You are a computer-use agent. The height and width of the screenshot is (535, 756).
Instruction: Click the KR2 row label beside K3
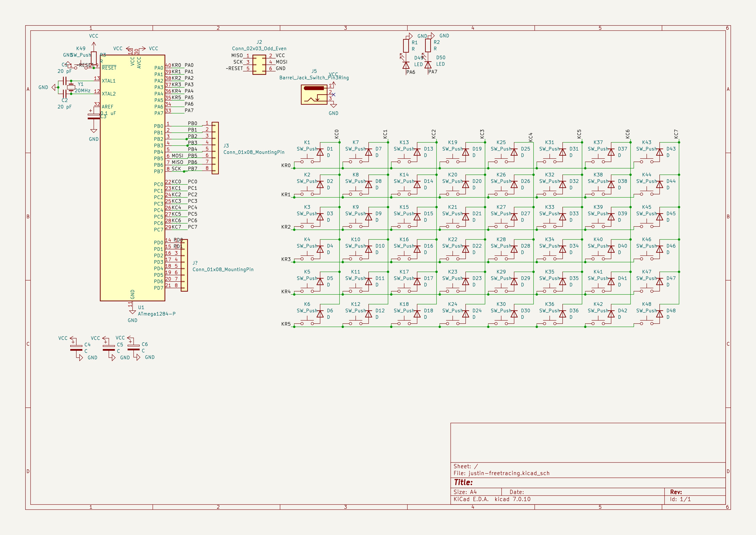[x=286, y=227]
